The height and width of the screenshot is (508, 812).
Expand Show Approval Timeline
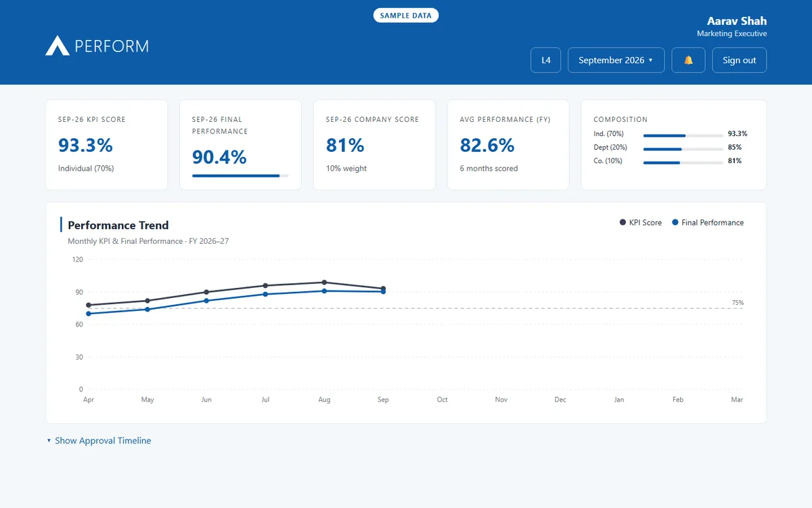[x=99, y=440]
